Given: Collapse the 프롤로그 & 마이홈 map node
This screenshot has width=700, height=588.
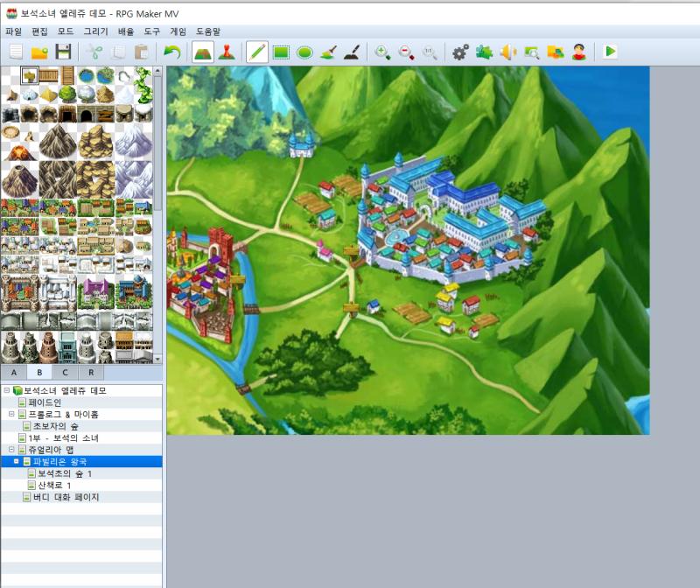Looking at the screenshot, I should point(11,414).
